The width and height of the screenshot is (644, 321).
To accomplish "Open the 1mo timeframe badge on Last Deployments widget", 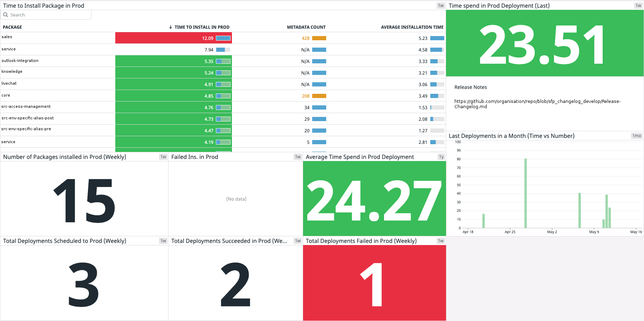I will pyautogui.click(x=636, y=136).
